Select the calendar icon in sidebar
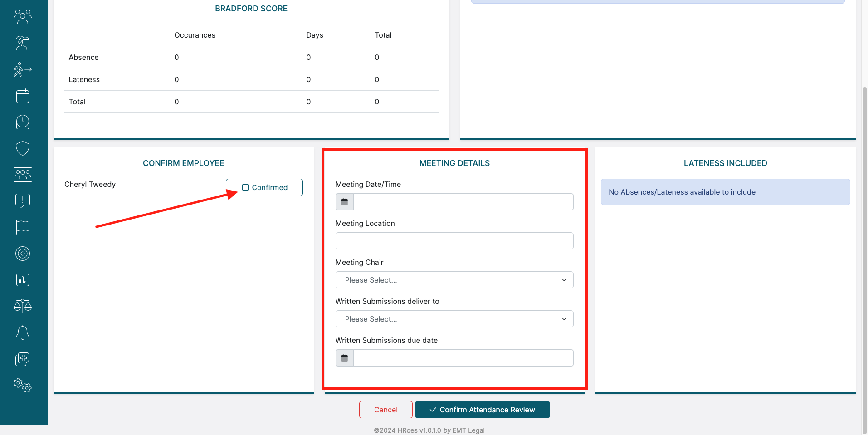 tap(22, 96)
